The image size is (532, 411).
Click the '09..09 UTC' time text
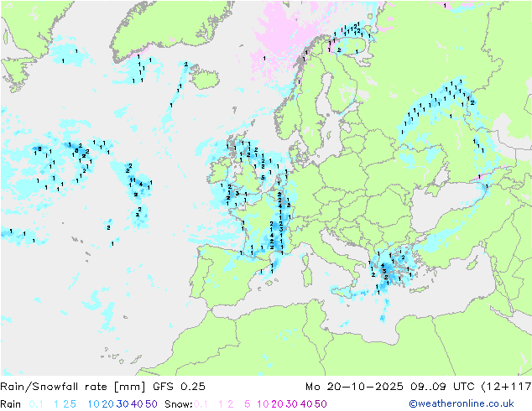tap(442, 387)
